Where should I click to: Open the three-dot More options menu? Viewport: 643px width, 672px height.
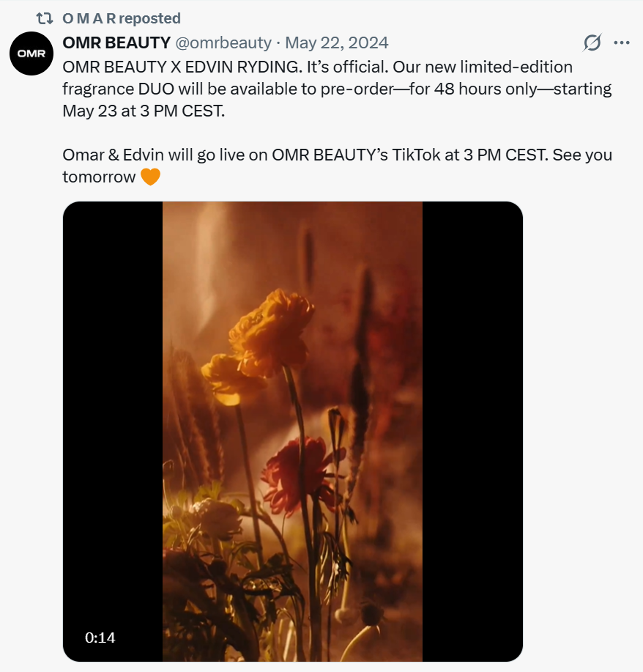622,43
